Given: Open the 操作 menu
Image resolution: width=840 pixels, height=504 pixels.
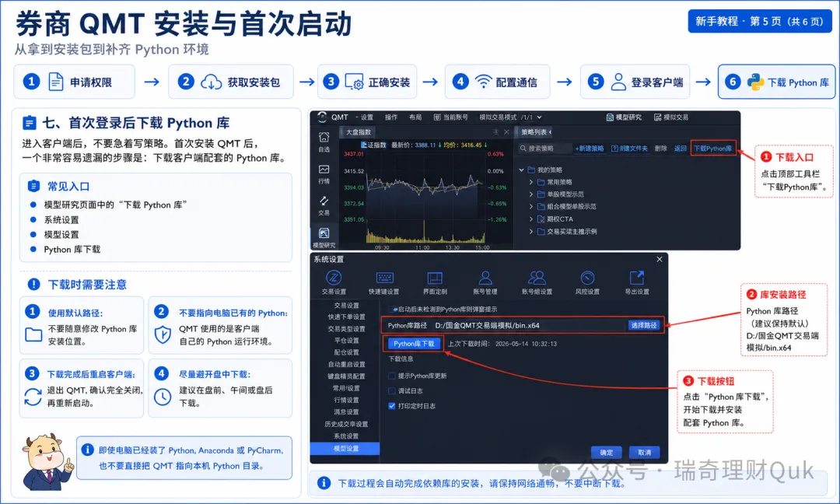Looking at the screenshot, I should tap(391, 117).
